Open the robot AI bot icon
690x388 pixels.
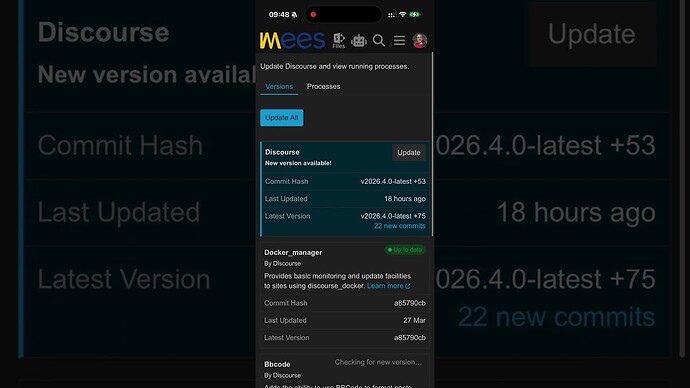click(359, 41)
